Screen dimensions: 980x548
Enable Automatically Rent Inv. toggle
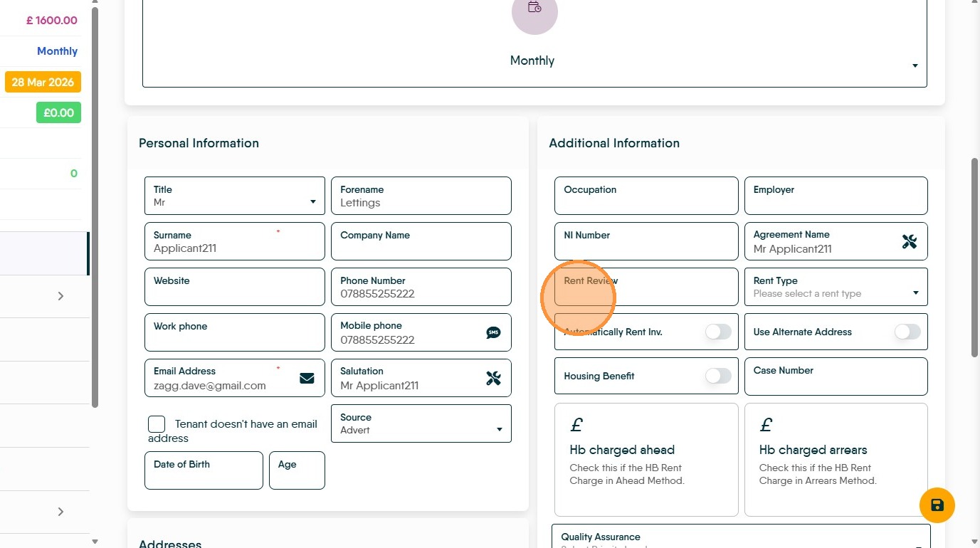pos(717,332)
